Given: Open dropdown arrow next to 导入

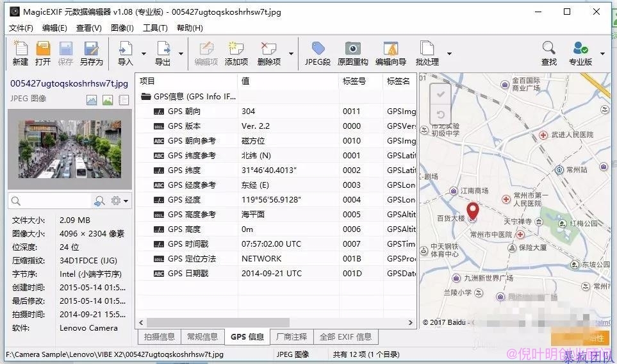Looking at the screenshot, I should (144, 54).
